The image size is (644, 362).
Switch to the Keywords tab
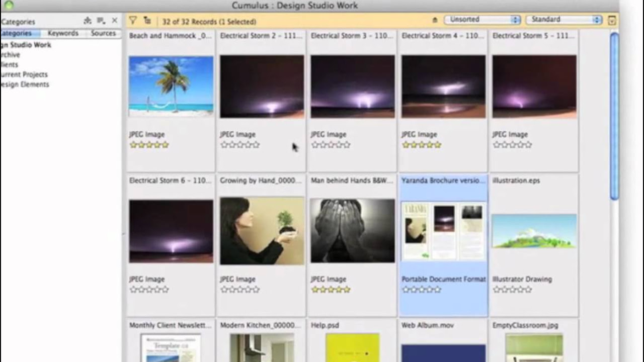(x=63, y=33)
